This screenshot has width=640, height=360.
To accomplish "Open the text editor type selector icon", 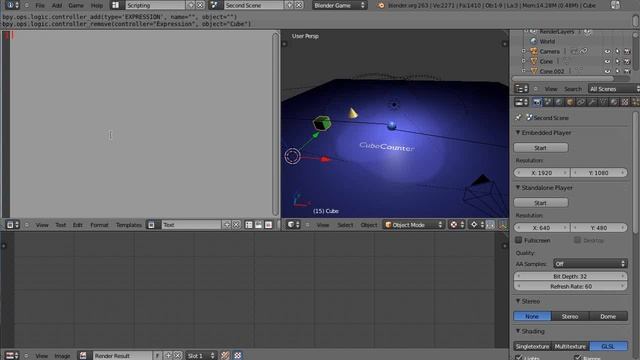I will [11, 225].
